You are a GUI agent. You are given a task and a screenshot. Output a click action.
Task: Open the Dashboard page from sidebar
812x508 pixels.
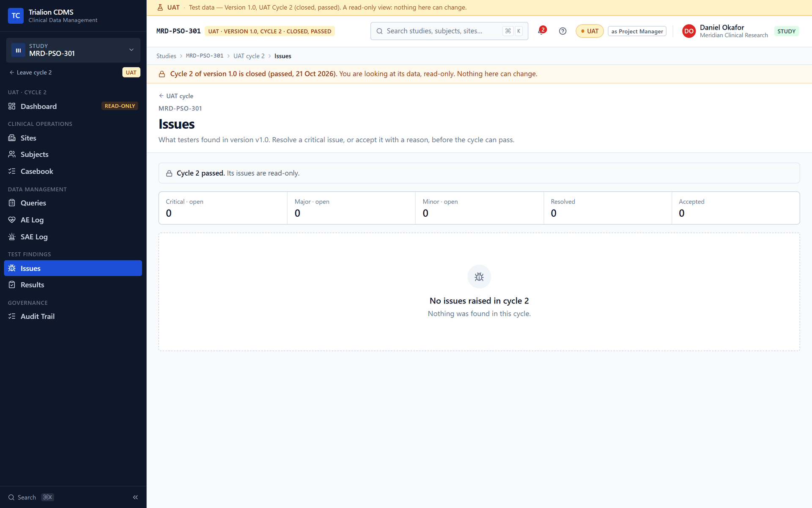click(73, 106)
